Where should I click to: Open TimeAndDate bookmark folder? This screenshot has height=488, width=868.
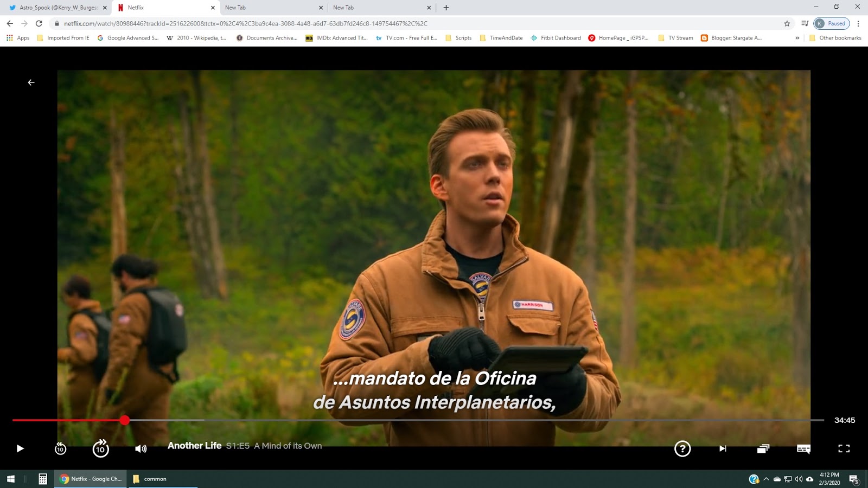[x=501, y=38]
